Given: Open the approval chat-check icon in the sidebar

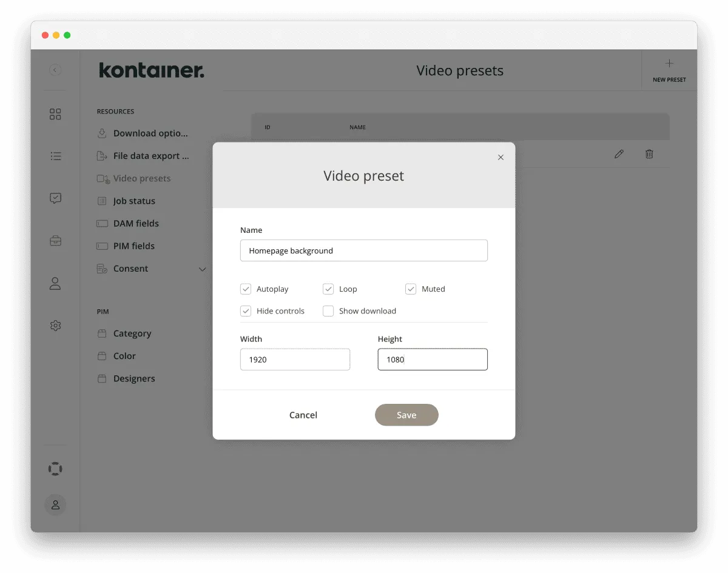Looking at the screenshot, I should (55, 198).
